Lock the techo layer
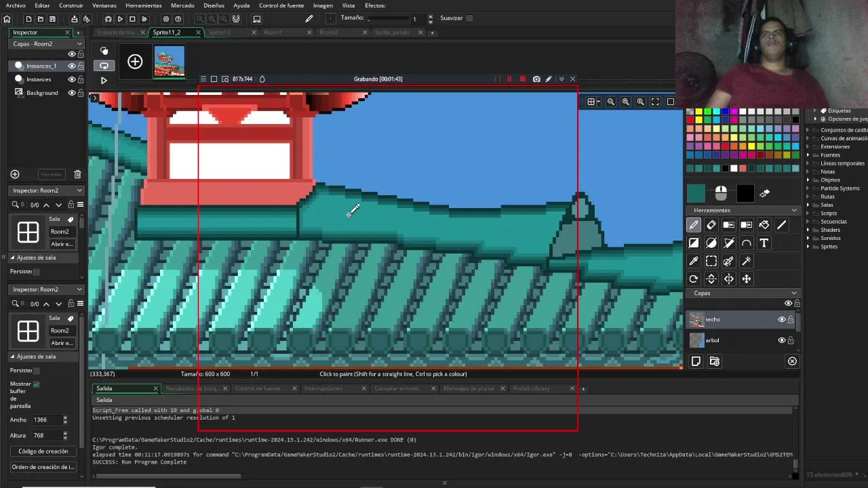 coord(791,319)
